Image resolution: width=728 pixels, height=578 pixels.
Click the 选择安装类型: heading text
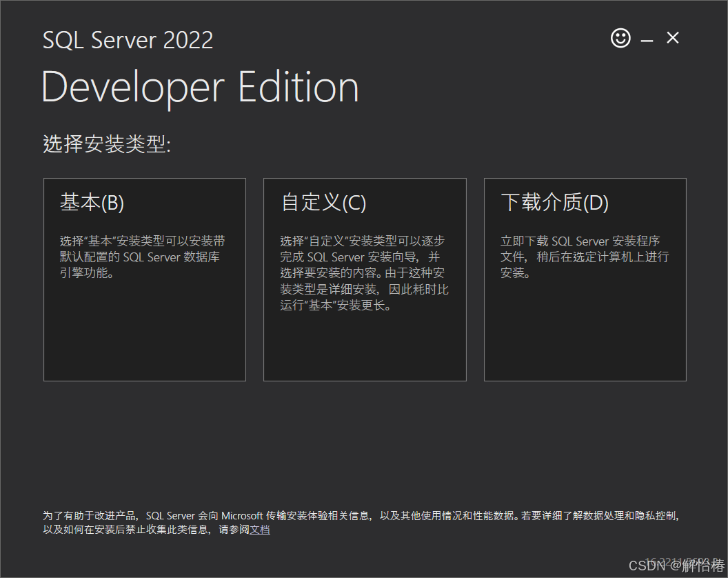107,143
